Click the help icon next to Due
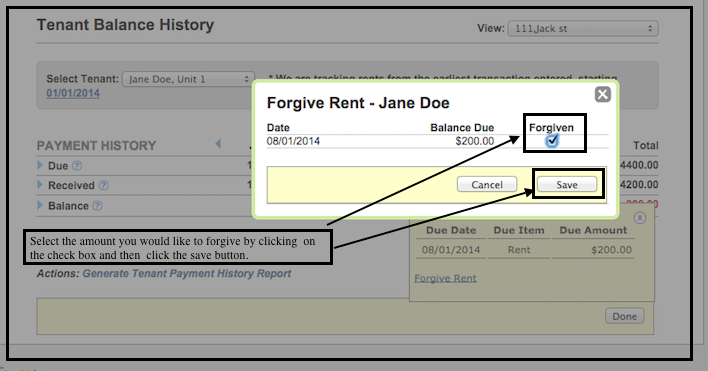Screen dimensions: 708x371 point(77,166)
